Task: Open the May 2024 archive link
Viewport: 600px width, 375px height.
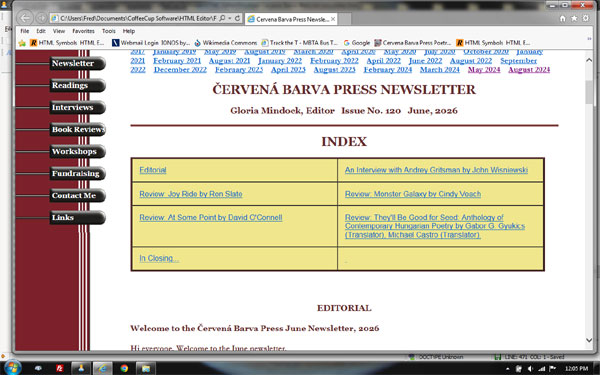Action: coord(484,70)
